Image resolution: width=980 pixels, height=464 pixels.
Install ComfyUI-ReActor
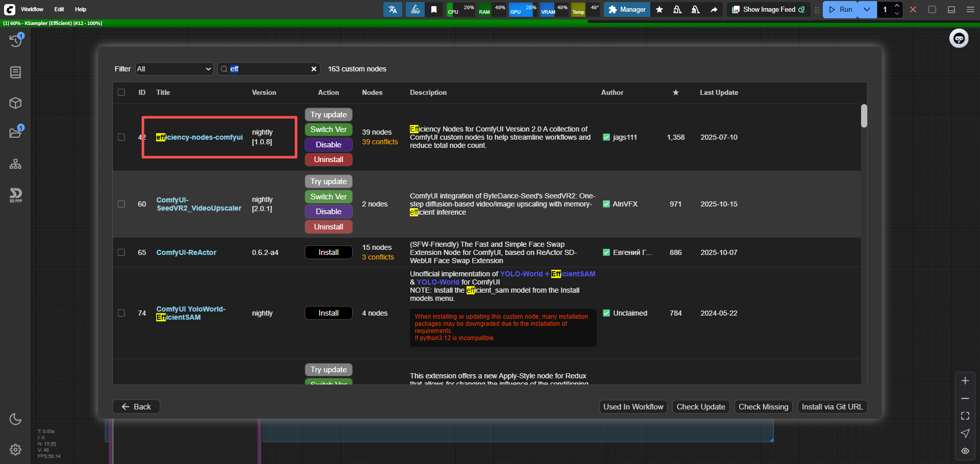click(329, 252)
